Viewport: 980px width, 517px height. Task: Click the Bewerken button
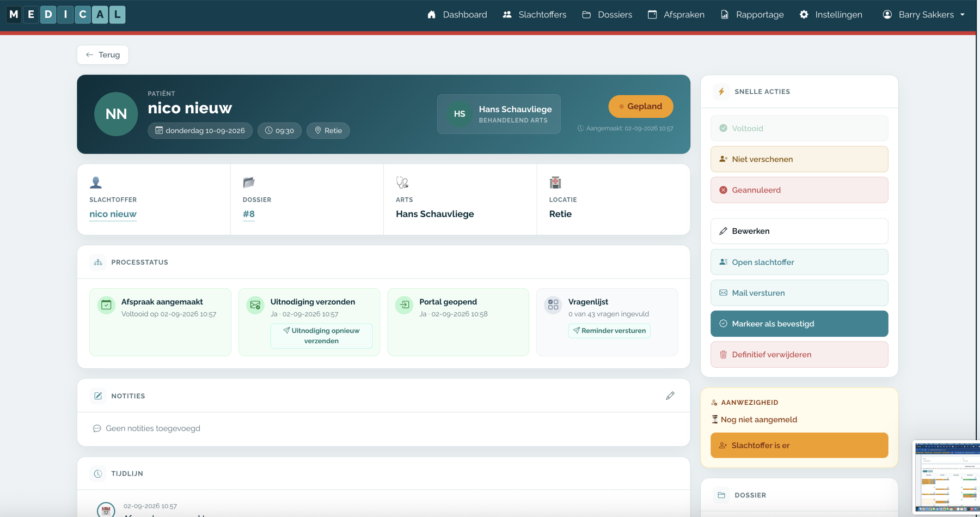tap(799, 231)
